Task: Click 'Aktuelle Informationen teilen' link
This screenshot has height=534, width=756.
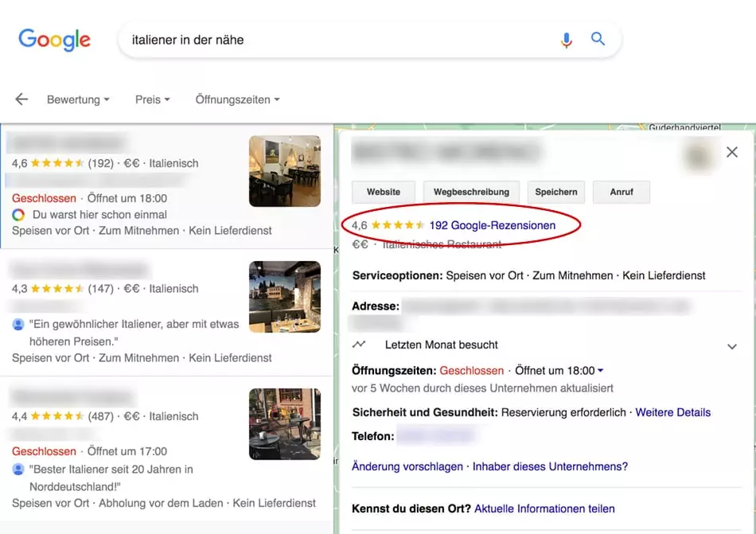Action: pos(544,509)
